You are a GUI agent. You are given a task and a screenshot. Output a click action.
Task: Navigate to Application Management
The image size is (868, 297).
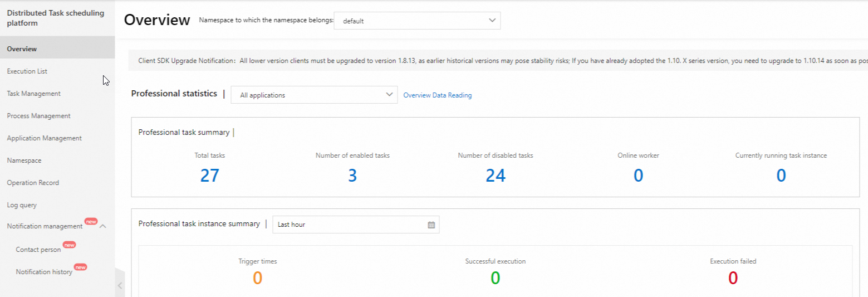[x=45, y=138]
